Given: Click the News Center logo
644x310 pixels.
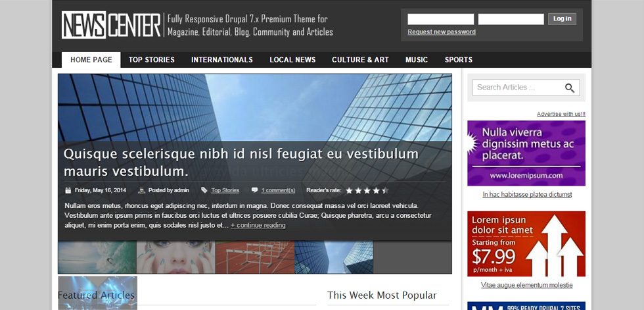Looking at the screenshot, I should coord(111,24).
